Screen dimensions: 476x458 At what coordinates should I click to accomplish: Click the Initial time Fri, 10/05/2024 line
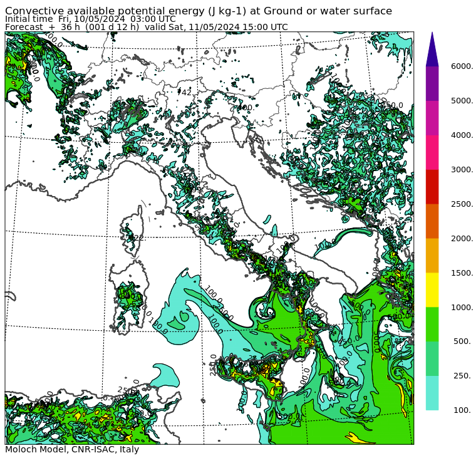click(90, 19)
